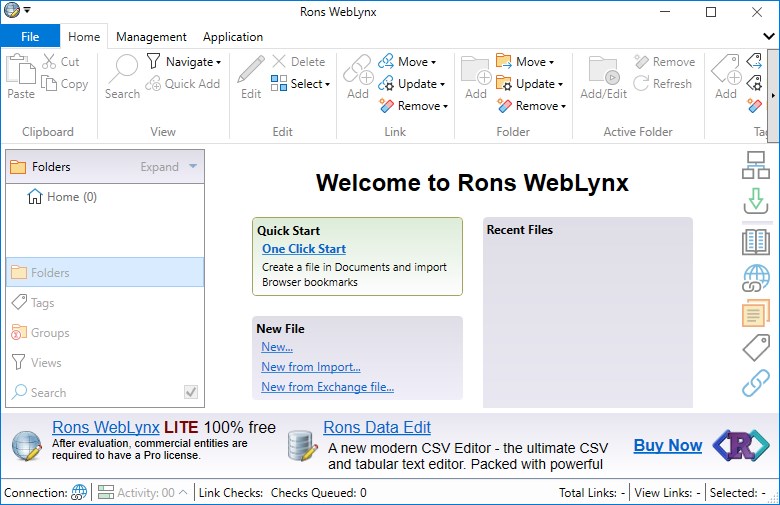
Task: Open the Link Remove dropdown
Action: point(413,105)
